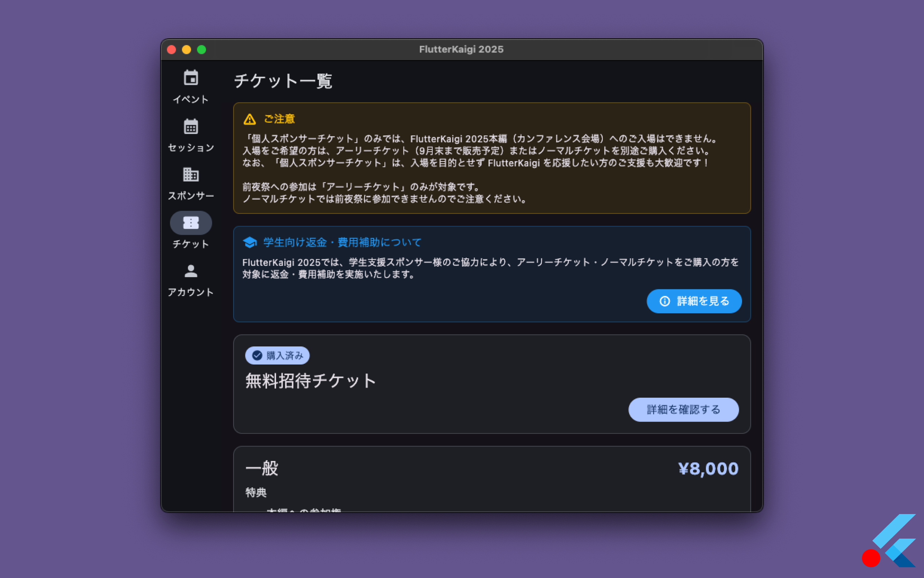924x578 pixels.
Task: Click the 学生向け返金・費用補助について heading
Action: pyautogui.click(x=343, y=242)
